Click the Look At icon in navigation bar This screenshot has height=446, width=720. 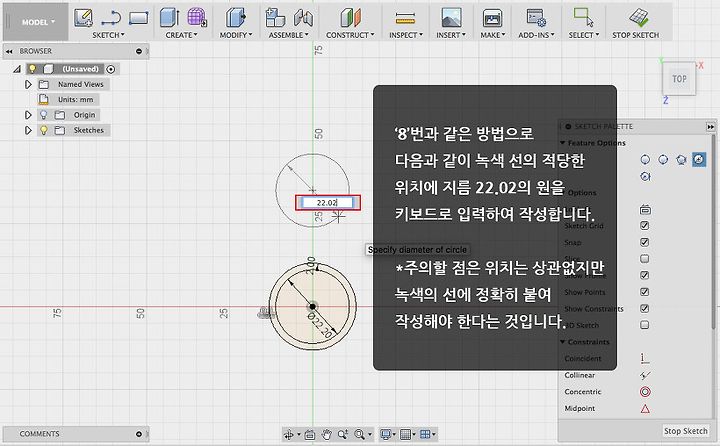(310, 434)
